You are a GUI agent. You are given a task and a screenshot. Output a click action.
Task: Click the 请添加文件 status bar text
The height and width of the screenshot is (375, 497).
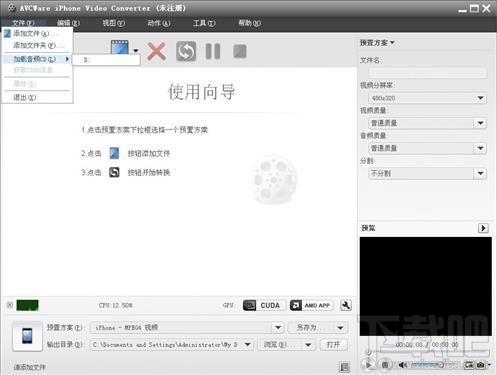click(29, 367)
